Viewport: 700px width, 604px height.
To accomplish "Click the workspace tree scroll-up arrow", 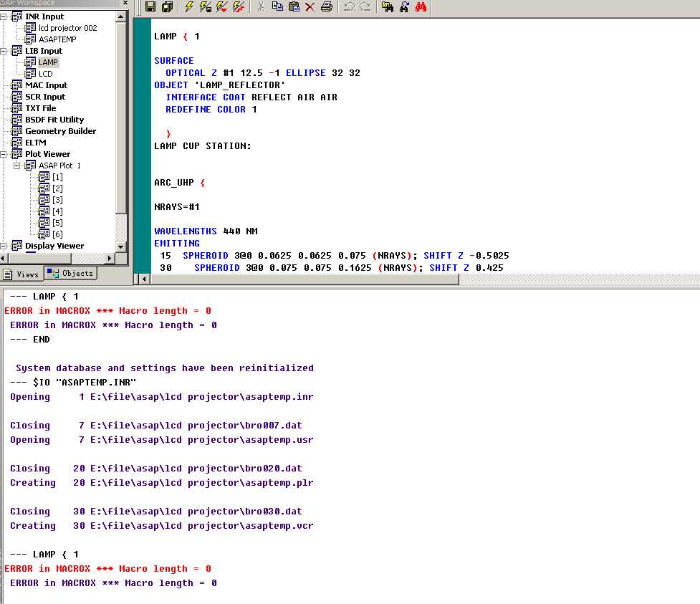I will [x=120, y=16].
